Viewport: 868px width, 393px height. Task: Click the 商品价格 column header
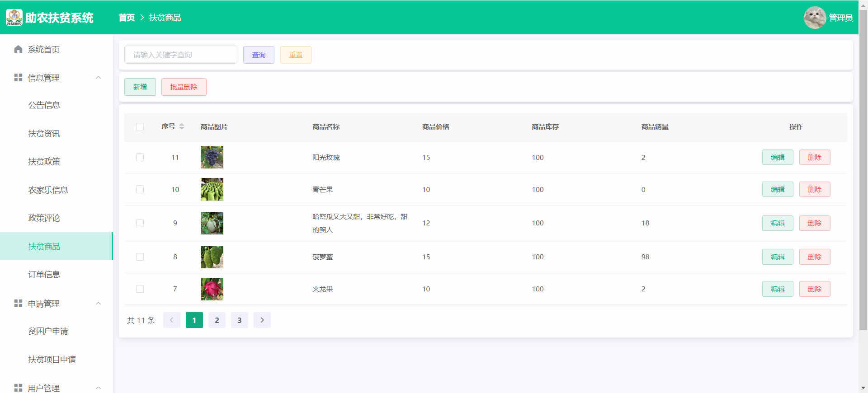[436, 127]
